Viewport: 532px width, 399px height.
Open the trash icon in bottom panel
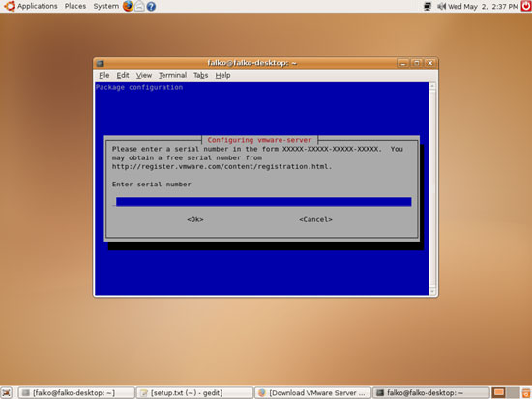point(526,393)
